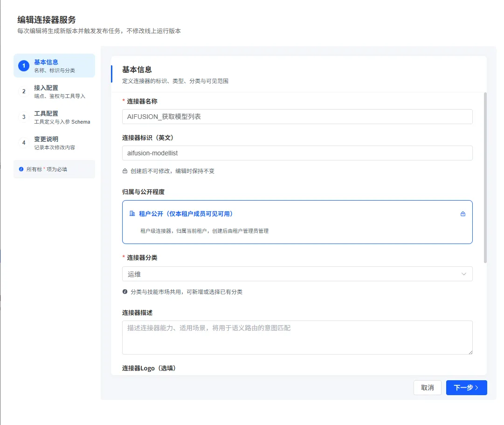Focus the 连接器描述 text area
Viewport: 504px width, 425px height.
[x=297, y=337]
